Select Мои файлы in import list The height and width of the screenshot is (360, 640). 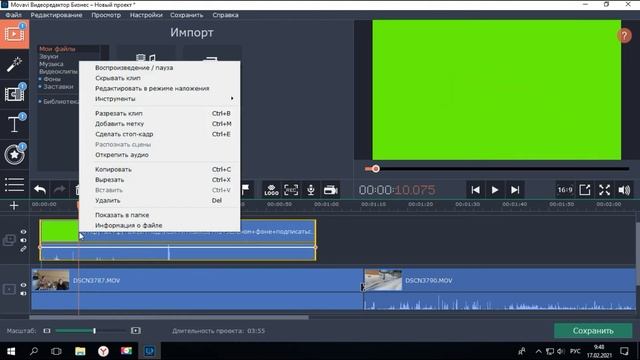(x=57, y=49)
